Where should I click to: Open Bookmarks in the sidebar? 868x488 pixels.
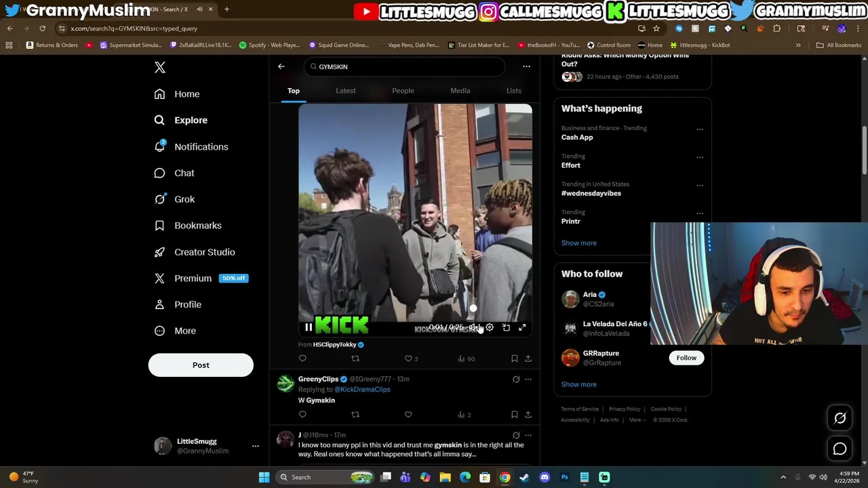point(188,226)
